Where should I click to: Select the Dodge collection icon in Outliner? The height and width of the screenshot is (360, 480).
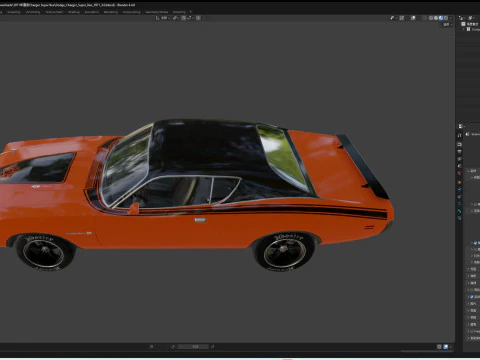[468, 29]
